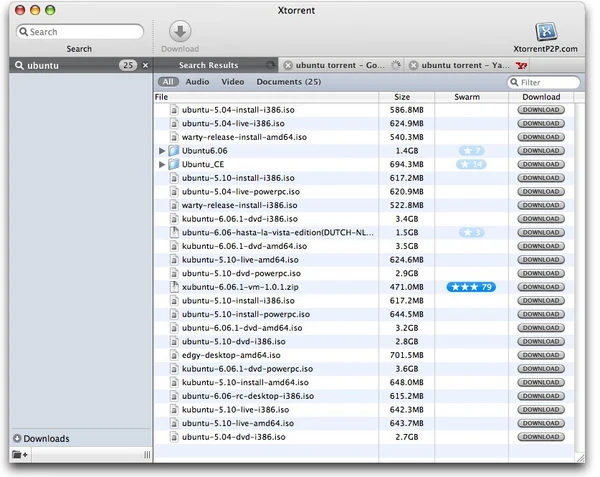Open the ubuntu torrent - Ya... tab
The height and width of the screenshot is (477, 600).
465,65
